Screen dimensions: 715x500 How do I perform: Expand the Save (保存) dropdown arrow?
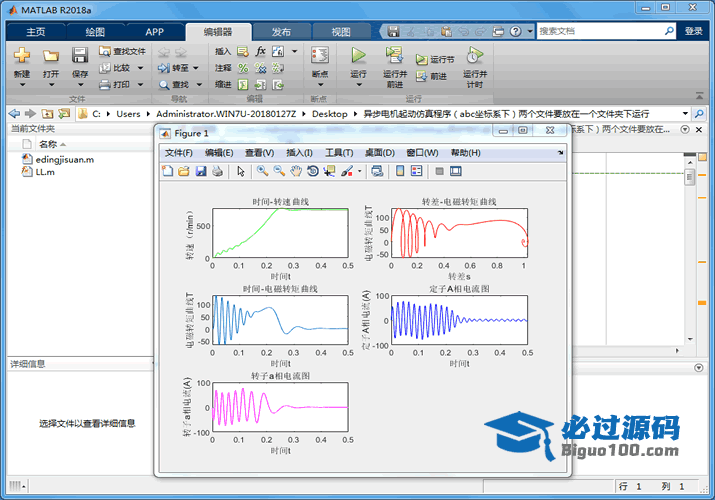[80, 85]
